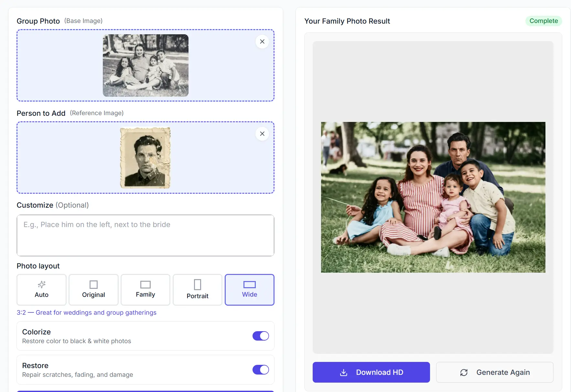
Task: Turn off the Colorize toggle
Action: point(261,336)
